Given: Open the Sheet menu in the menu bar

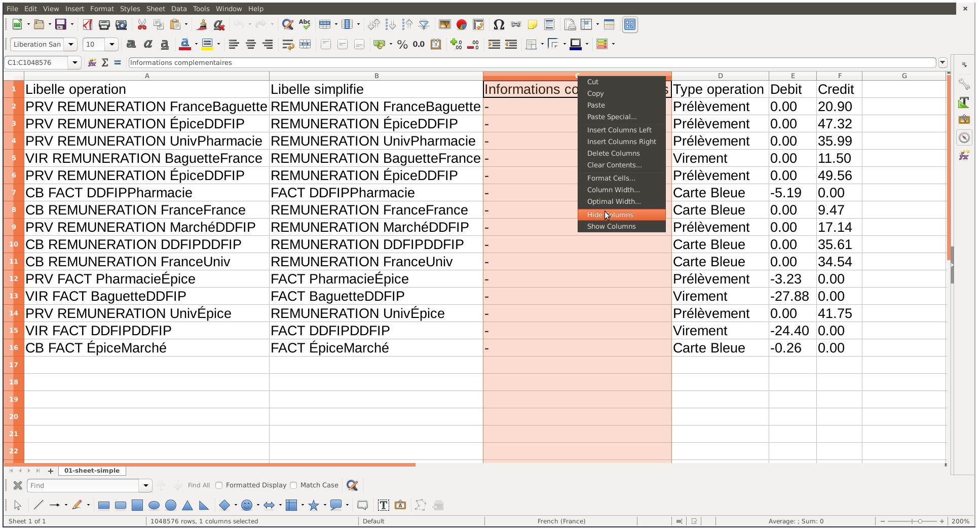Looking at the screenshot, I should pos(156,9).
